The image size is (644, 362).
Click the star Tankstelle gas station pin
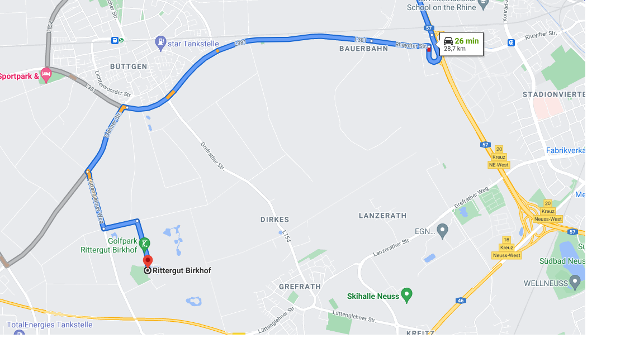[160, 42]
